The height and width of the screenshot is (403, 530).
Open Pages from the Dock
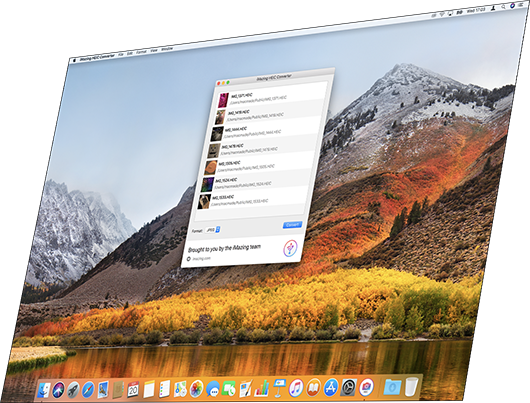(x=246, y=388)
